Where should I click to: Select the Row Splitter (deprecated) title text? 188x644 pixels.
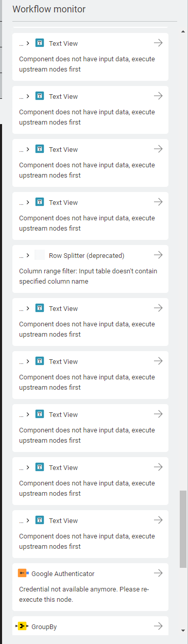tap(87, 255)
